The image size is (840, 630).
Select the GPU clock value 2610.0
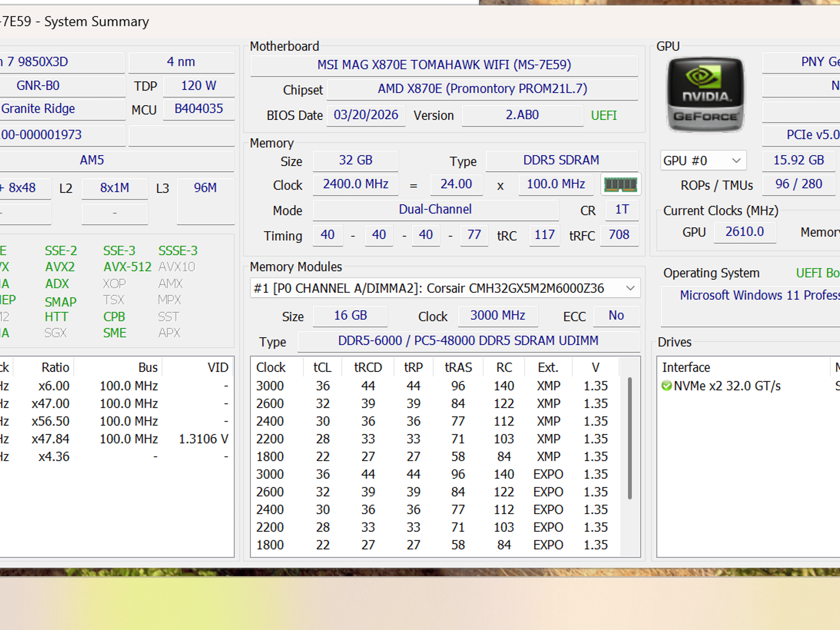tap(745, 232)
